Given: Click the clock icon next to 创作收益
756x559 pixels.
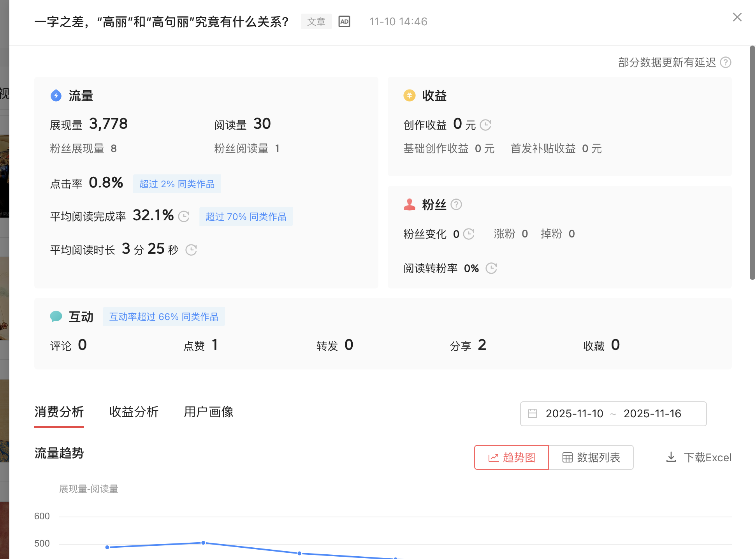Looking at the screenshot, I should point(485,125).
